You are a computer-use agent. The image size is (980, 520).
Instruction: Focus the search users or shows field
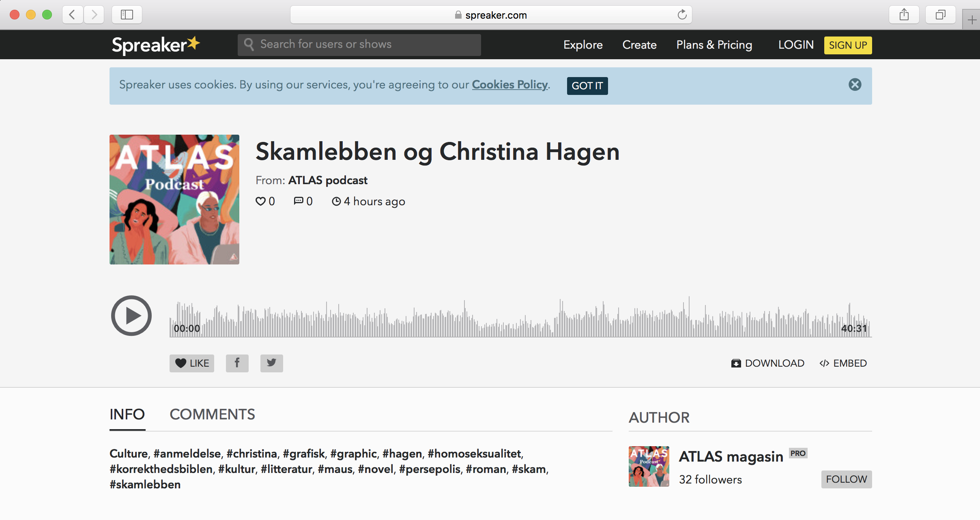click(359, 45)
